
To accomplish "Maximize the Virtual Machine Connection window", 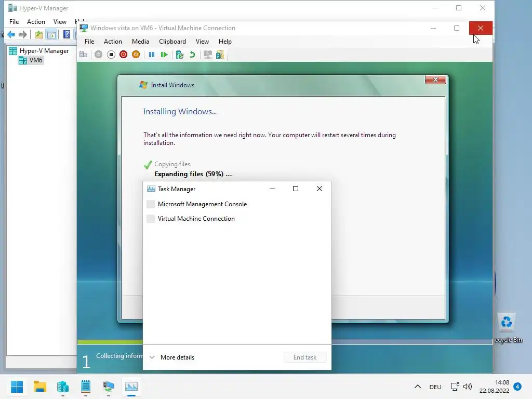I will (457, 28).
